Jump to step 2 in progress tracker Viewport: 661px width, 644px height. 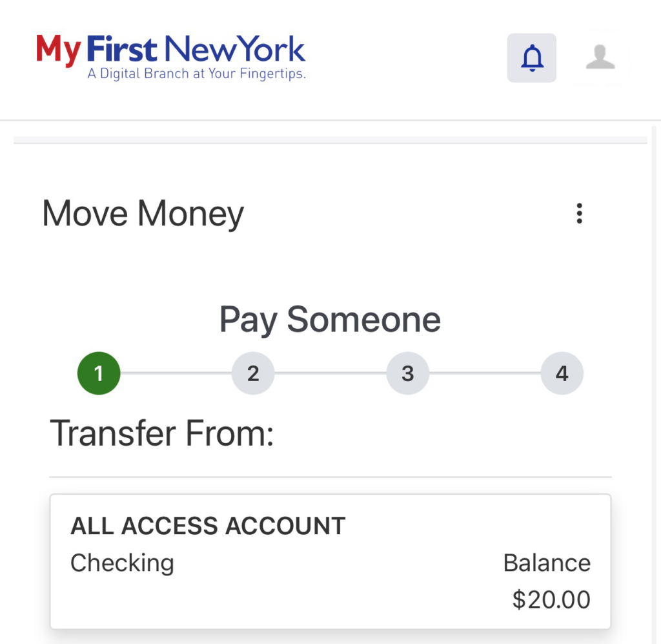tap(253, 373)
